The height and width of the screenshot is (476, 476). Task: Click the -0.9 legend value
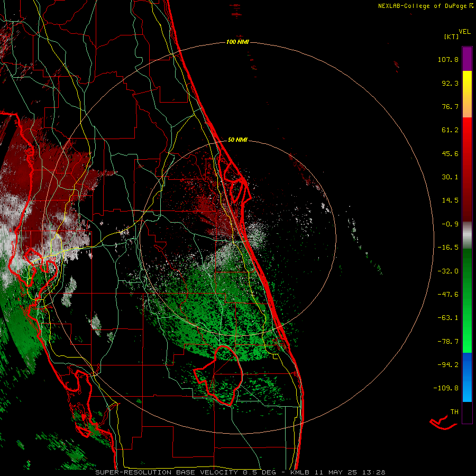[450, 224]
